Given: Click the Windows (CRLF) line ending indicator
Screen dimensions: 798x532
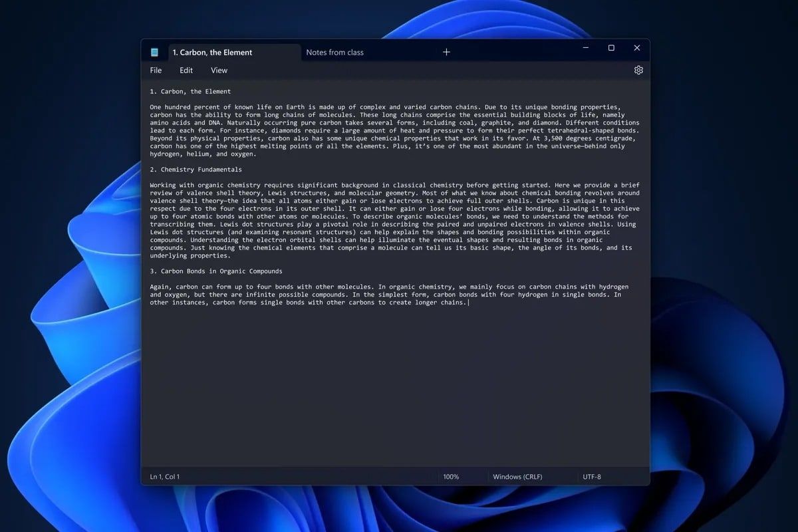Looking at the screenshot, I should pyautogui.click(x=517, y=477).
